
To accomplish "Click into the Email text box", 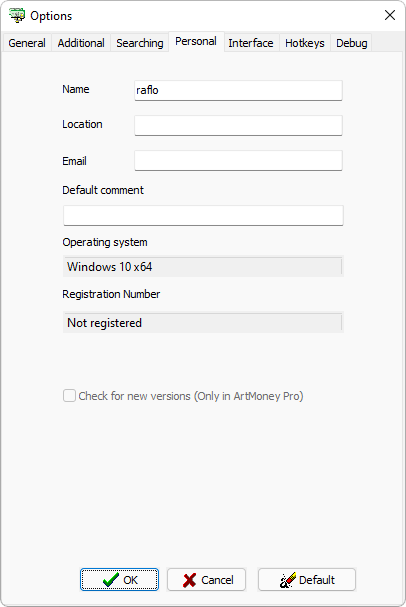I will 238,160.
